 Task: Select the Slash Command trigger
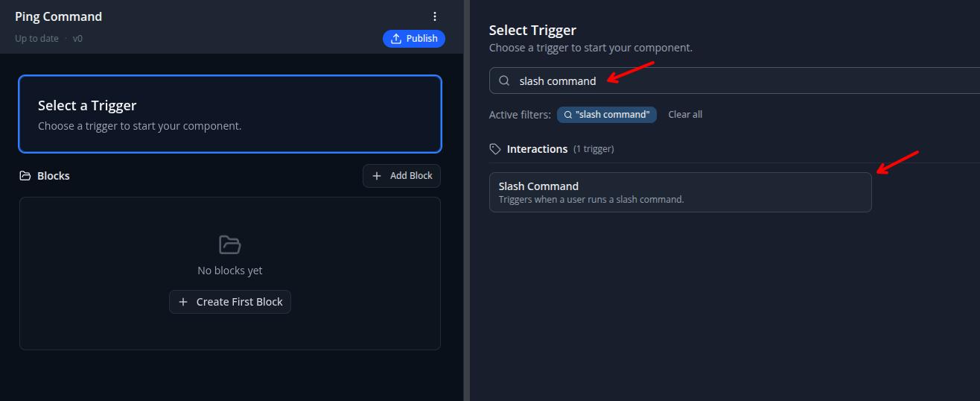pyautogui.click(x=680, y=192)
